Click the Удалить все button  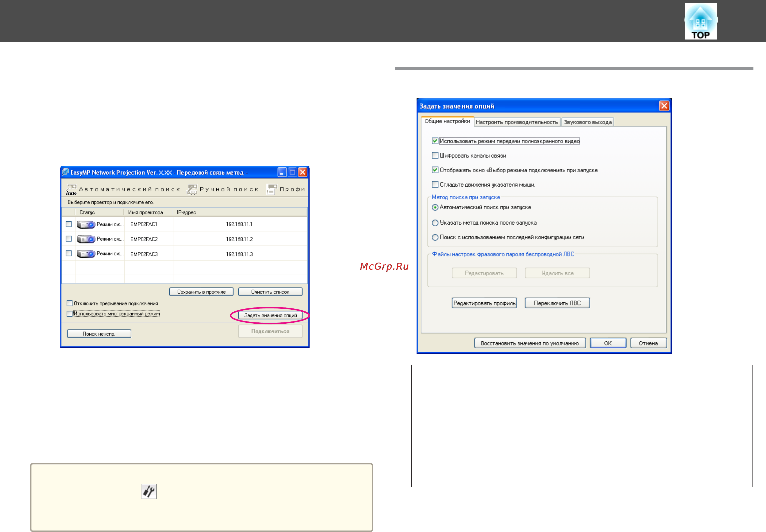click(557, 273)
